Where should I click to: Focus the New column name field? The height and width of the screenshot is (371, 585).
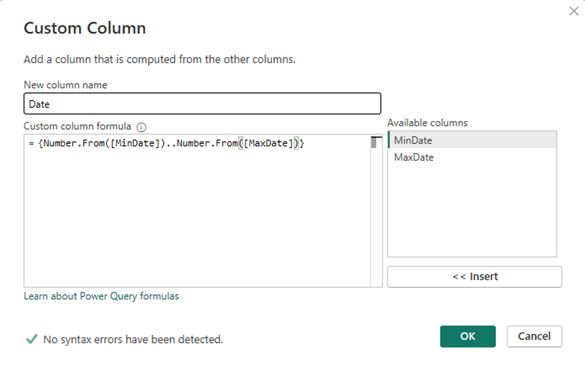(202, 104)
